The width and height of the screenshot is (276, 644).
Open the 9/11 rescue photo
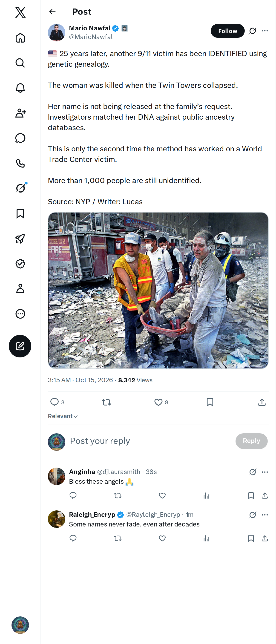(x=158, y=290)
